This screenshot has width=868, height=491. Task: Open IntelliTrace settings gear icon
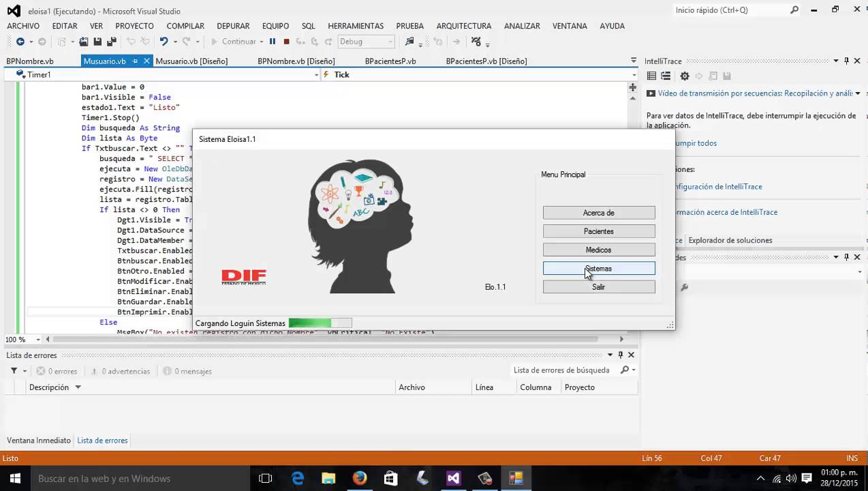(x=685, y=76)
